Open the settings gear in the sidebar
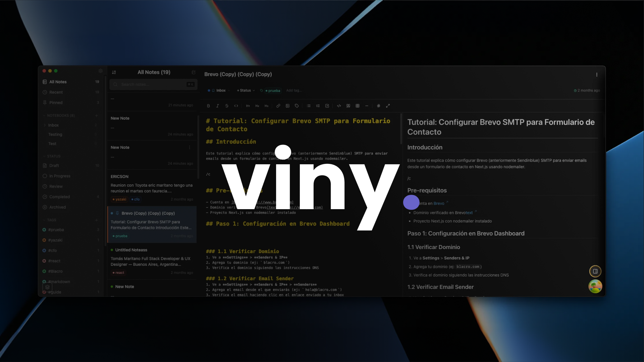This screenshot has height=362, width=644. (100, 71)
